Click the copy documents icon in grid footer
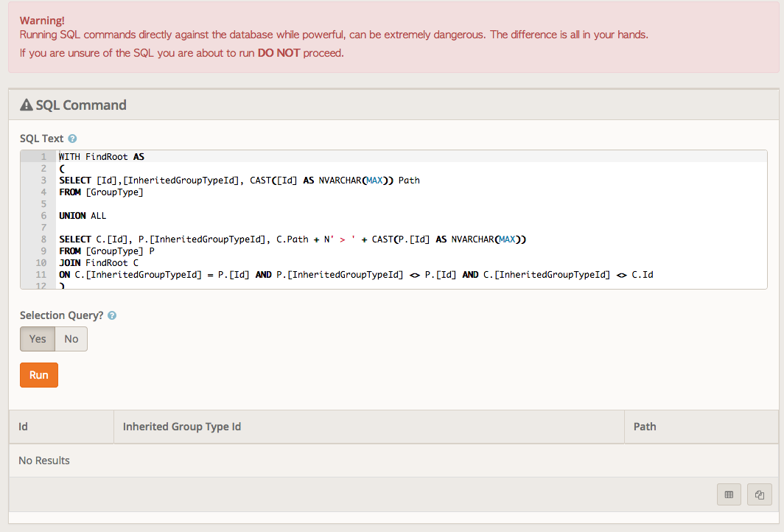784x532 pixels. (758, 495)
